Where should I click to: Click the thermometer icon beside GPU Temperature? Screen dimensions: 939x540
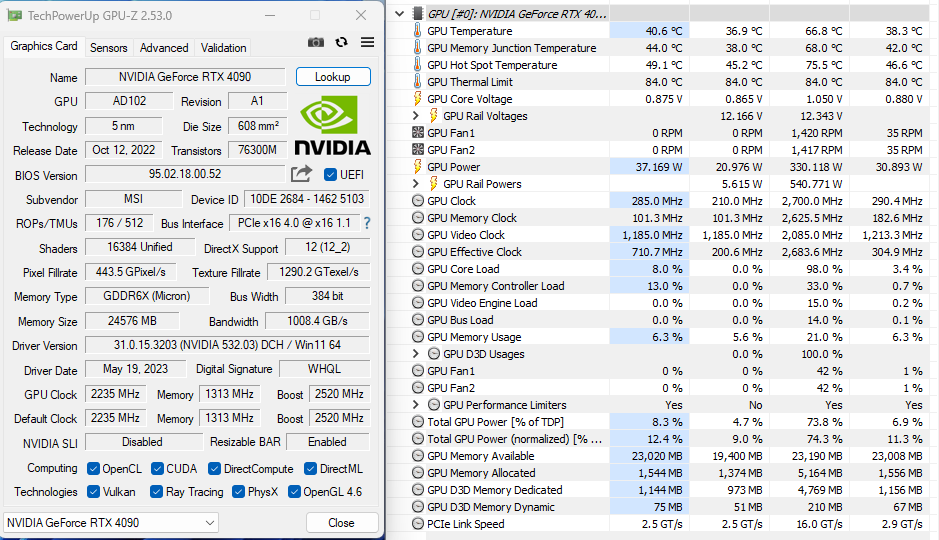coord(418,31)
